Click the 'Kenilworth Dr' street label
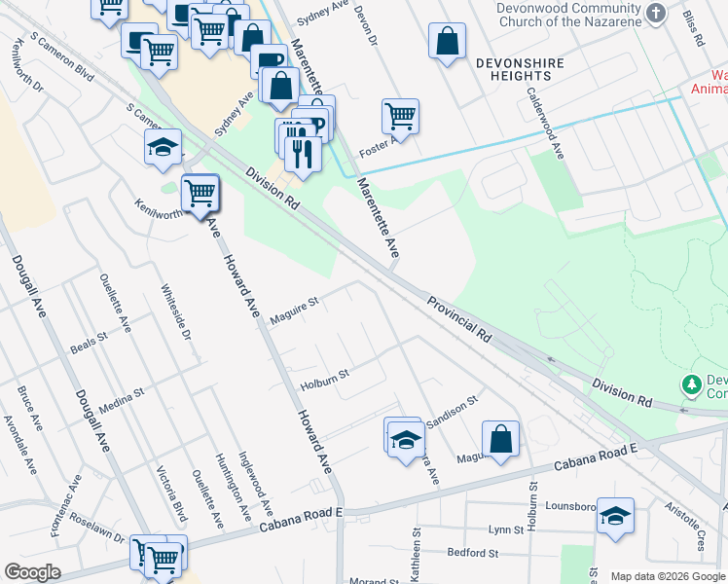 click(x=28, y=65)
